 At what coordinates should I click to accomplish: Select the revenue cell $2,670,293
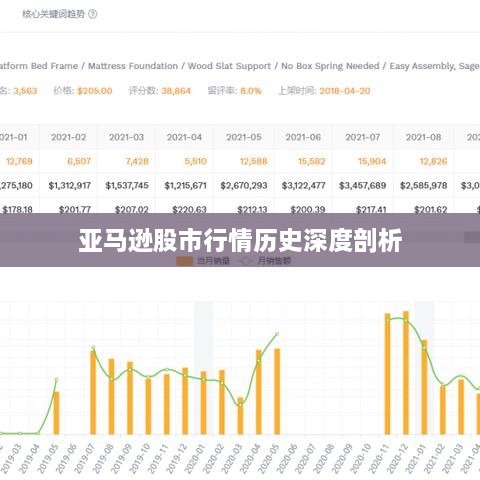pyautogui.click(x=244, y=185)
